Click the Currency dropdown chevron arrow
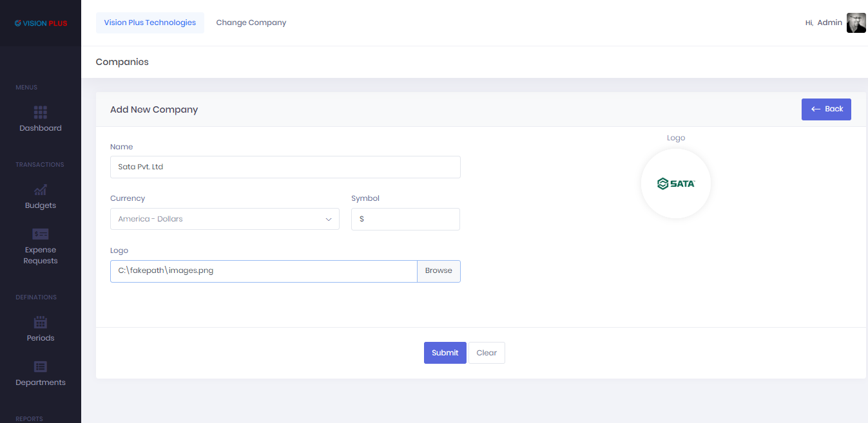The width and height of the screenshot is (868, 423). click(328, 220)
